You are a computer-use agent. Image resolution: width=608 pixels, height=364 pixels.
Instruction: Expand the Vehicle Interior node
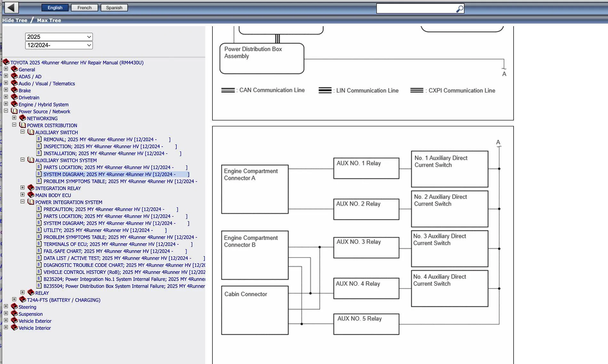(x=6, y=327)
